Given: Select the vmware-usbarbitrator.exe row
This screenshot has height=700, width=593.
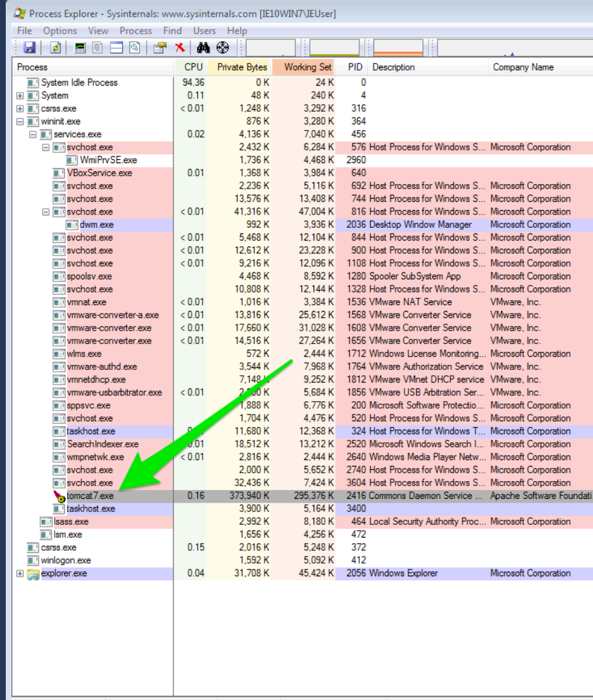Looking at the screenshot, I should click(x=303, y=392).
